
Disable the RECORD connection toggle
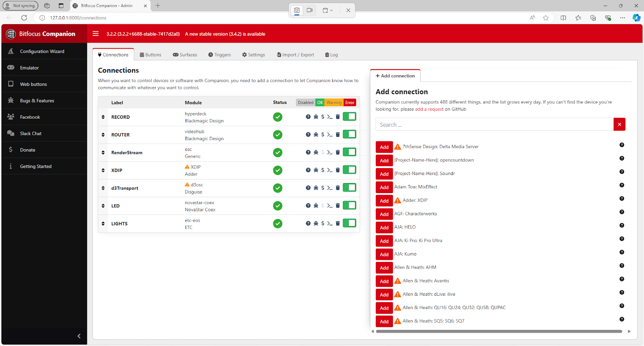[349, 117]
